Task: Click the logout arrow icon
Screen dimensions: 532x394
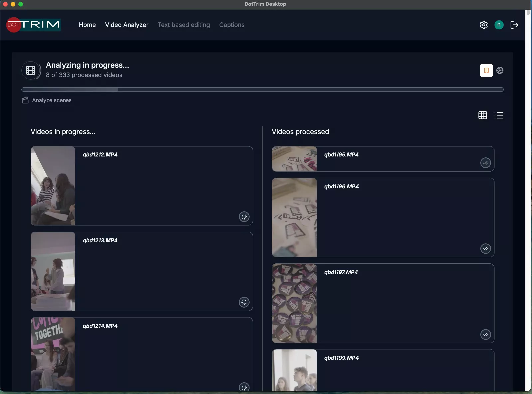Action: [x=514, y=25]
